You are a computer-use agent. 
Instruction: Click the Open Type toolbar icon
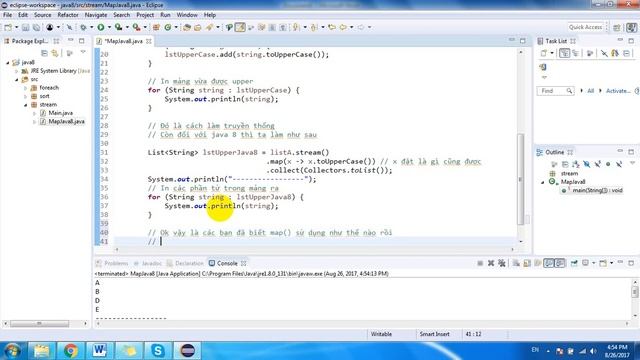(x=187, y=27)
